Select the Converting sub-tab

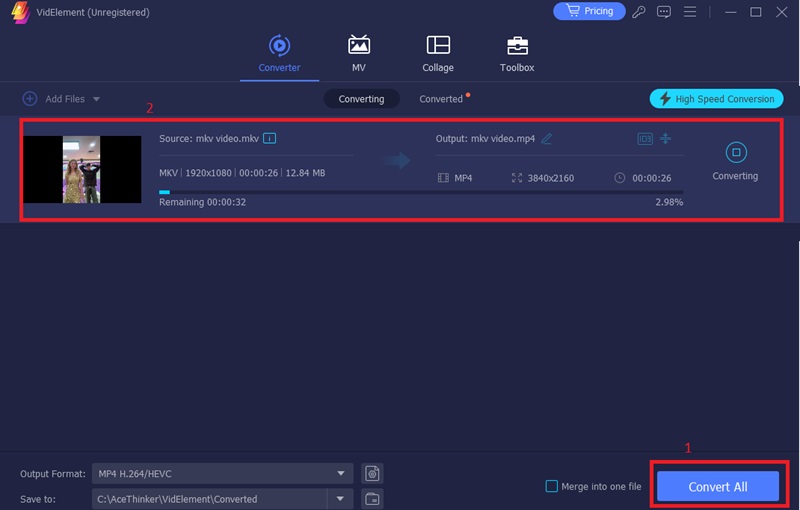tap(361, 99)
